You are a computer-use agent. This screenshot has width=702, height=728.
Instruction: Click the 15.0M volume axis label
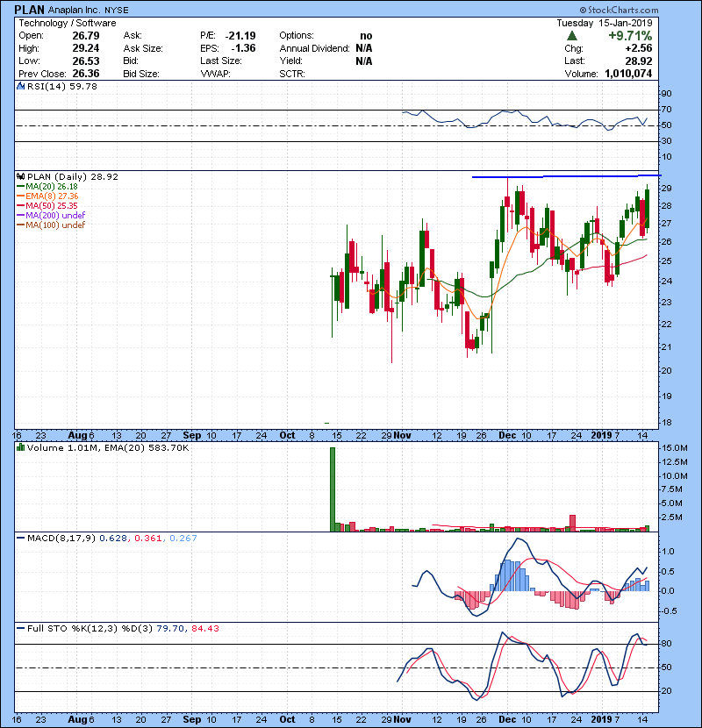pos(675,448)
